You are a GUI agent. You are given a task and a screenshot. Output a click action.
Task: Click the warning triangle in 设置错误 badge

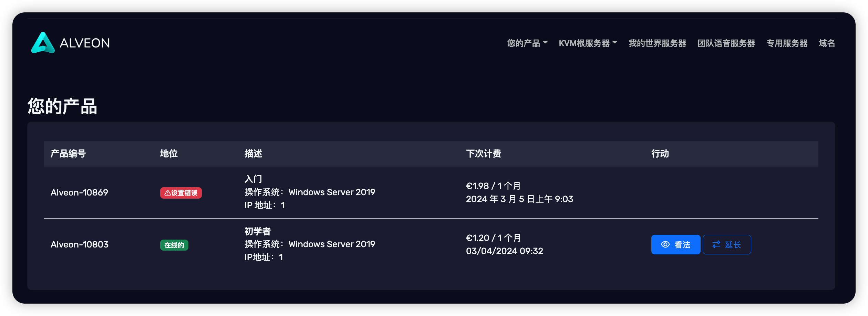[x=167, y=193]
